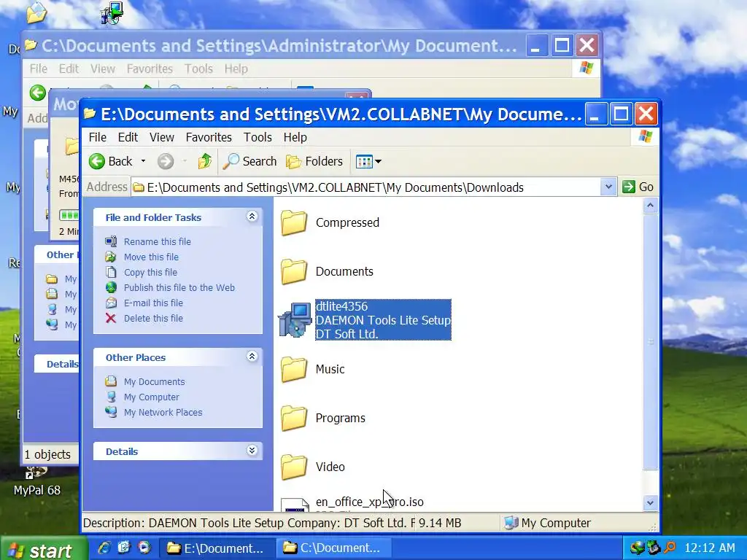Open the MyPal 68 desktop shortcut
The width and height of the screenshot is (747, 560).
click(x=36, y=481)
